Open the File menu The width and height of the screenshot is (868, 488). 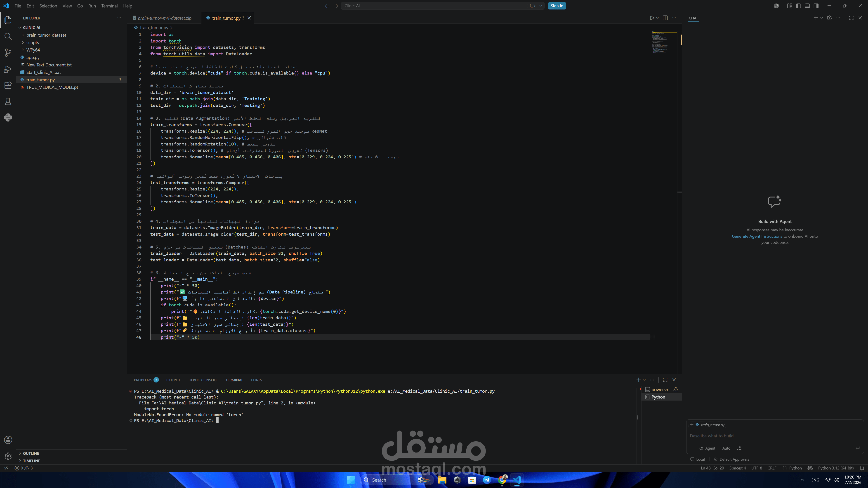tap(18, 6)
